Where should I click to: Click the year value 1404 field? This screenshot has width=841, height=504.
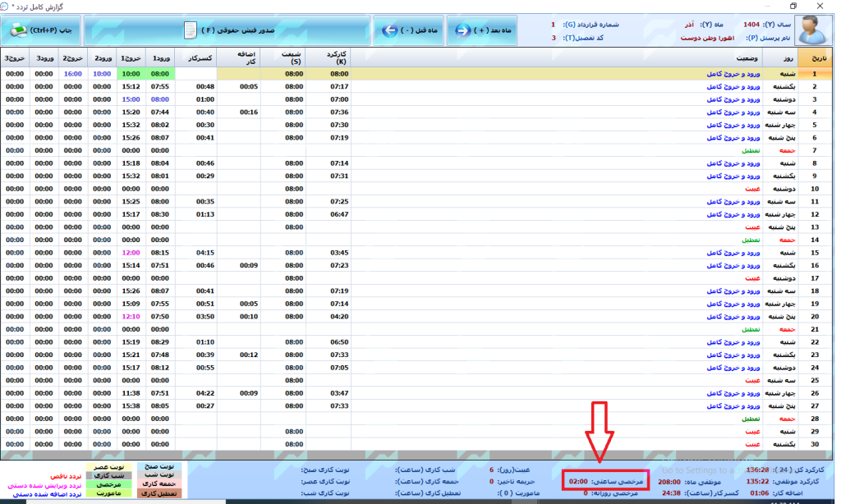tap(751, 25)
